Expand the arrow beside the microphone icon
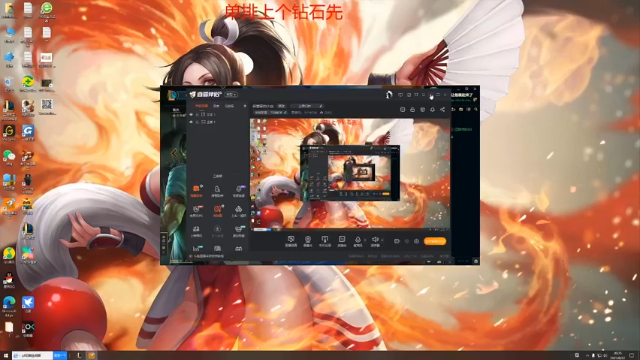The width and height of the screenshot is (640, 360). pos(365,240)
